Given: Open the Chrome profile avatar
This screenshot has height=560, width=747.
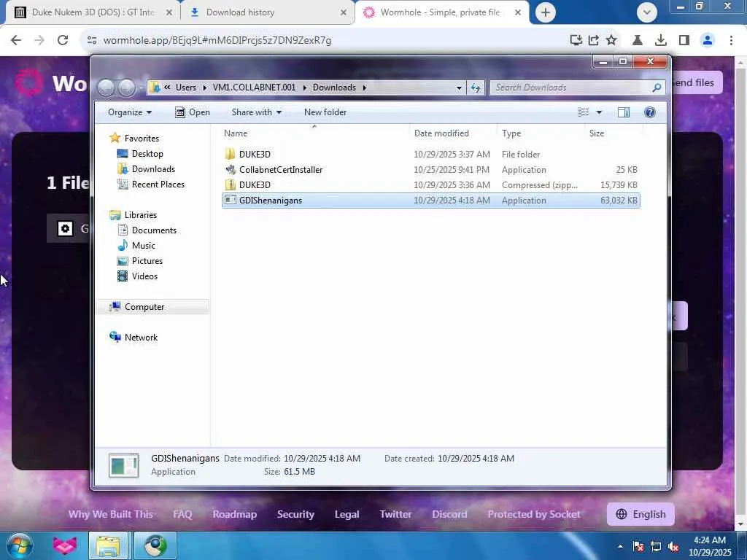Looking at the screenshot, I should 708,41.
